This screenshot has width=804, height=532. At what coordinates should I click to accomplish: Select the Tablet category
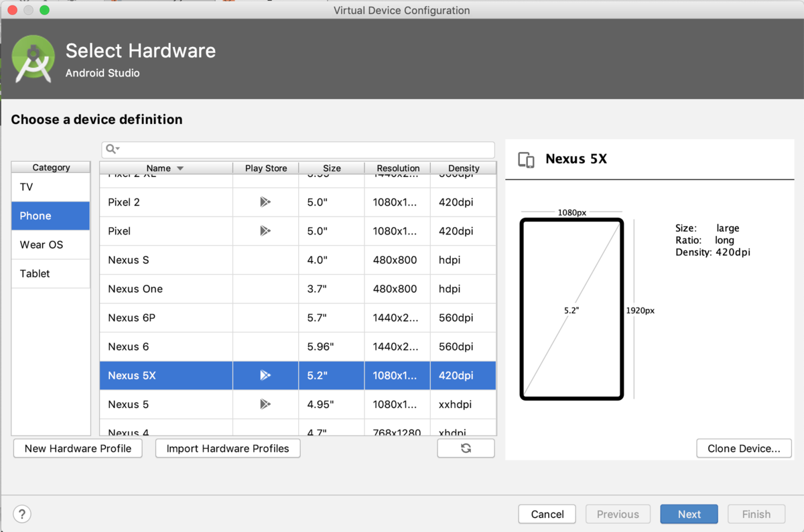point(50,273)
